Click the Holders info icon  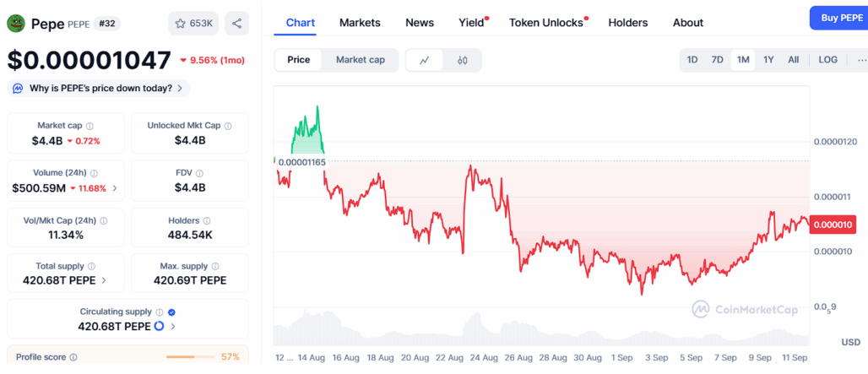coord(207,220)
